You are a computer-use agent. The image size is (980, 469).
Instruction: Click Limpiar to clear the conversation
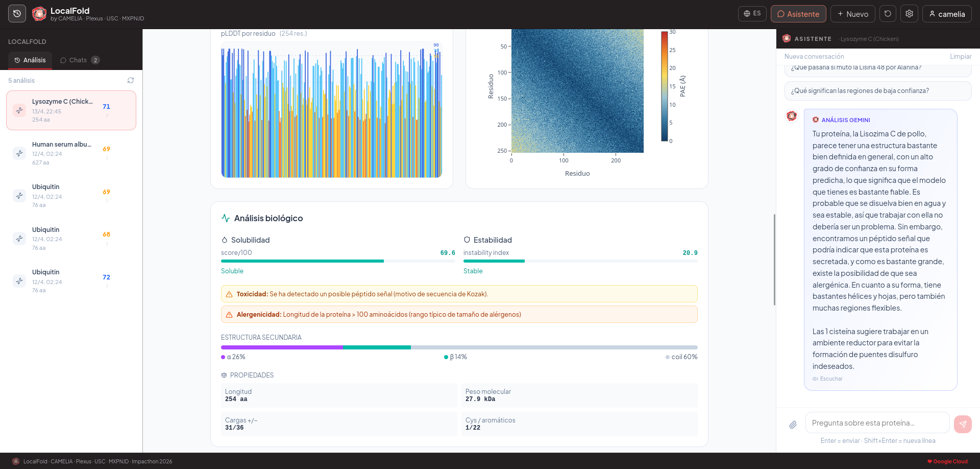961,57
